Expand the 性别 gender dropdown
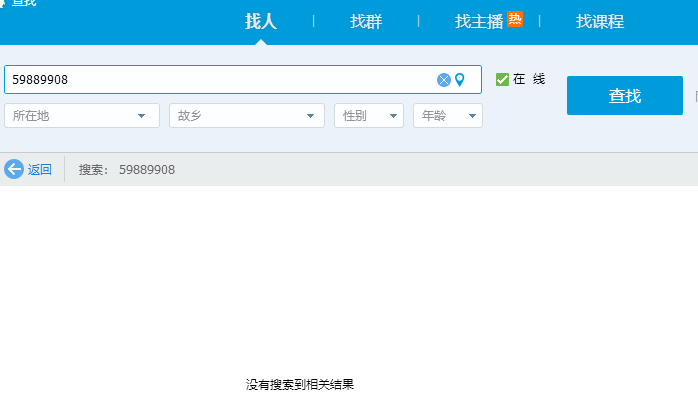698x419 pixels. pyautogui.click(x=369, y=116)
